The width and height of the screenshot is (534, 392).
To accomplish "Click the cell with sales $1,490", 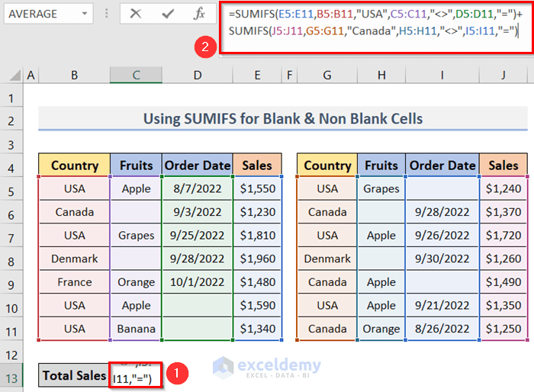I will click(x=503, y=282).
